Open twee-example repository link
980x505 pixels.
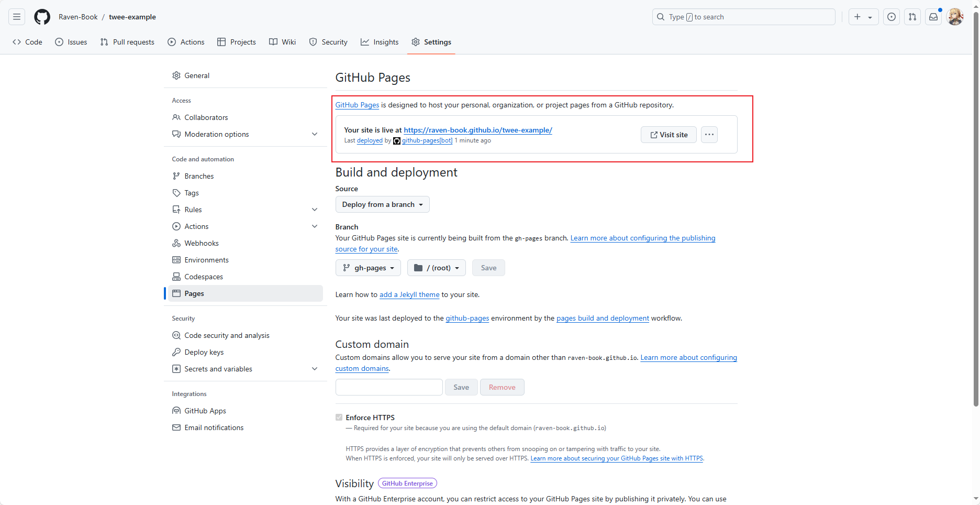pyautogui.click(x=132, y=17)
